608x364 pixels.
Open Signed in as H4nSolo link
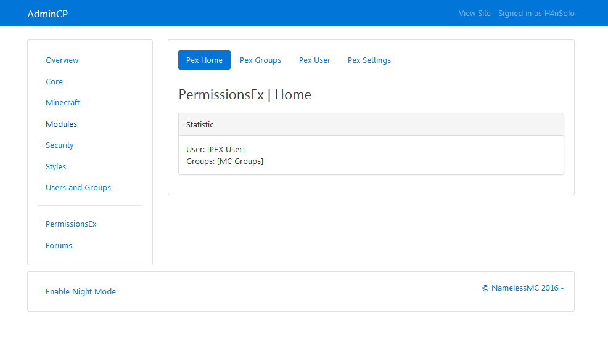(x=536, y=14)
